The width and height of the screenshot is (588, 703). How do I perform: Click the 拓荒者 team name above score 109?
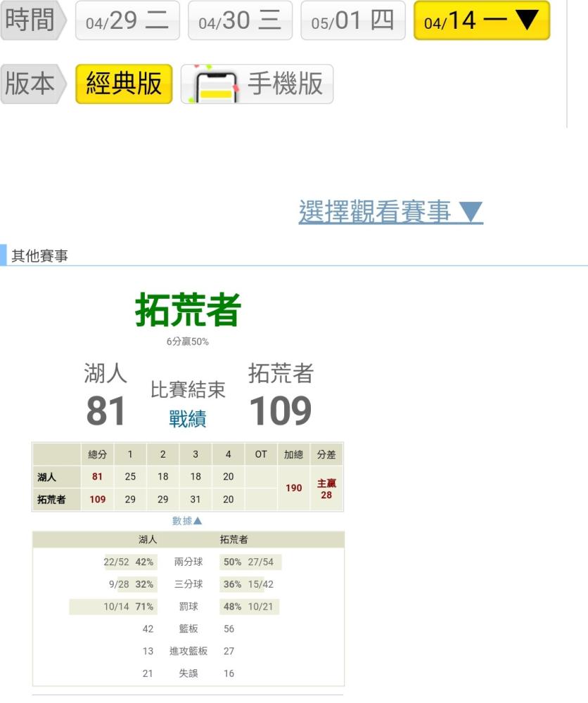[x=281, y=373]
